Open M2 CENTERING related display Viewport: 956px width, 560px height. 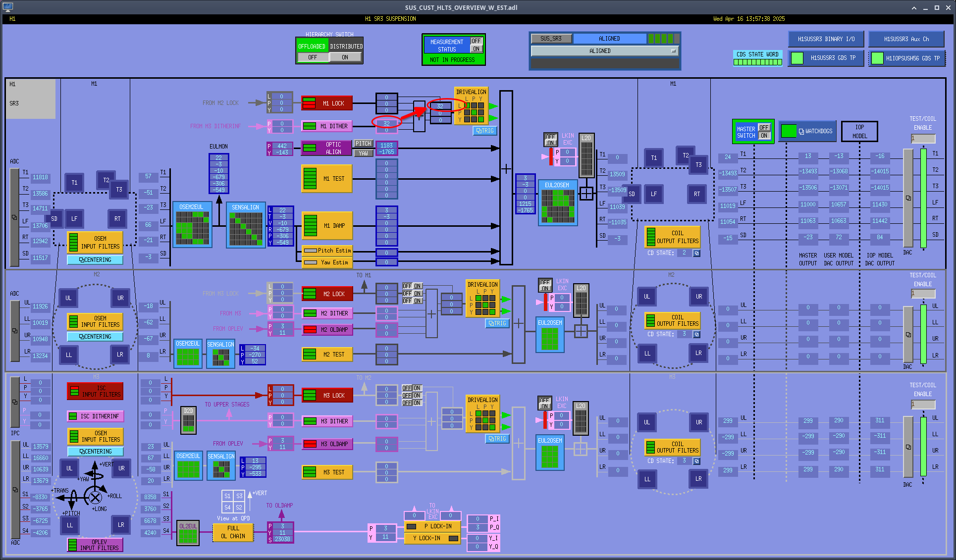coord(95,337)
